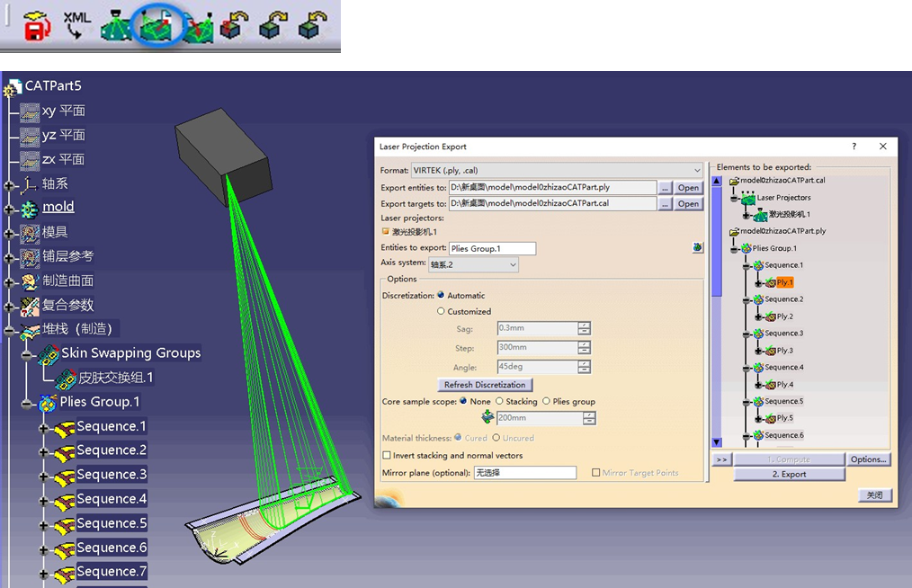
Task: Click the Angle 45deg stepper arrows
Action: (584, 367)
